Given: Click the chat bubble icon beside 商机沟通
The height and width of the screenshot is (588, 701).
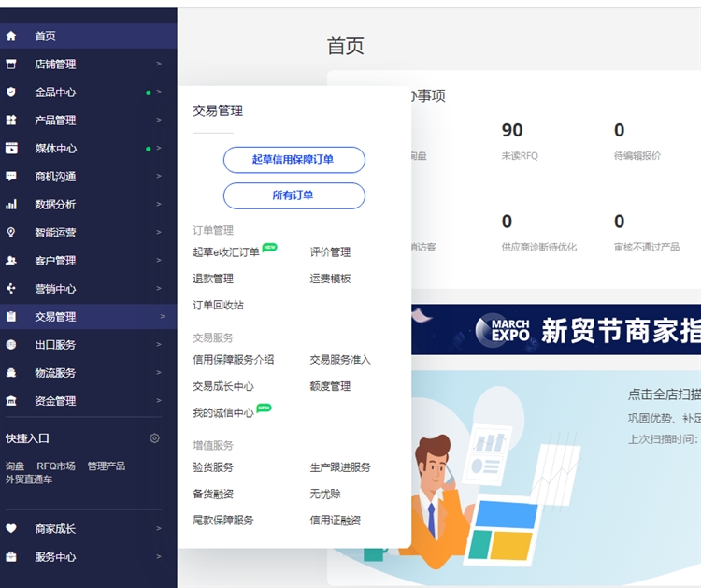Looking at the screenshot, I should pyautogui.click(x=11, y=176).
